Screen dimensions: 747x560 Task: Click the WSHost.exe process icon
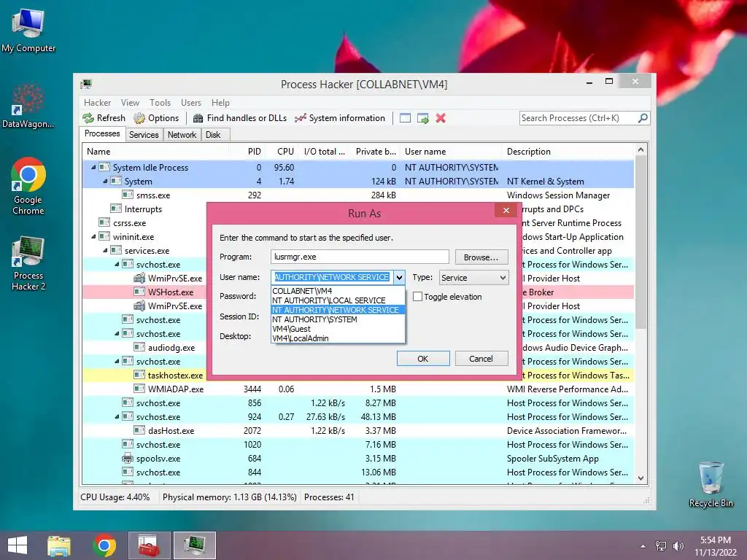[139, 292]
